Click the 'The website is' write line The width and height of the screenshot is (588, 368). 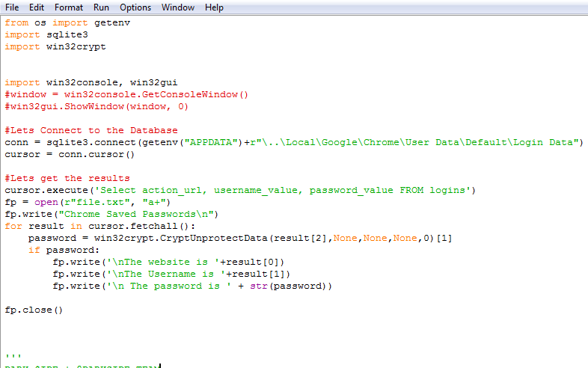[168, 263]
